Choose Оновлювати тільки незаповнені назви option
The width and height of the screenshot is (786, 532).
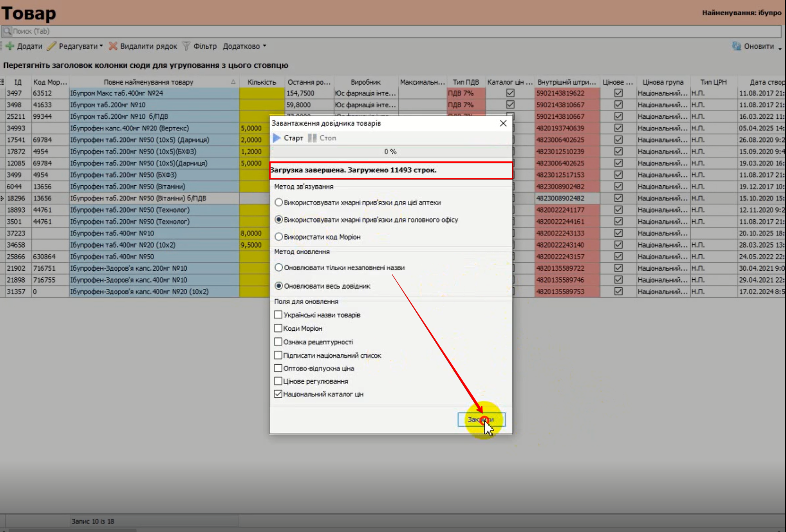[x=278, y=267]
